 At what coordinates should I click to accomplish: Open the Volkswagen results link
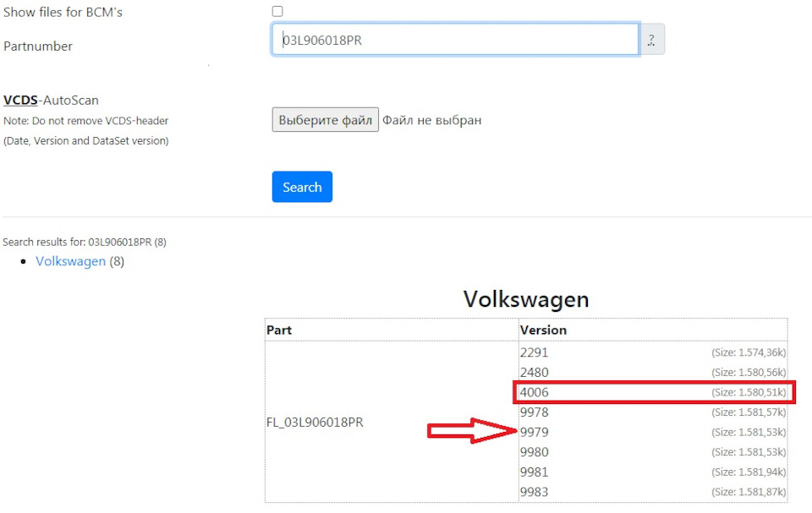pos(70,261)
